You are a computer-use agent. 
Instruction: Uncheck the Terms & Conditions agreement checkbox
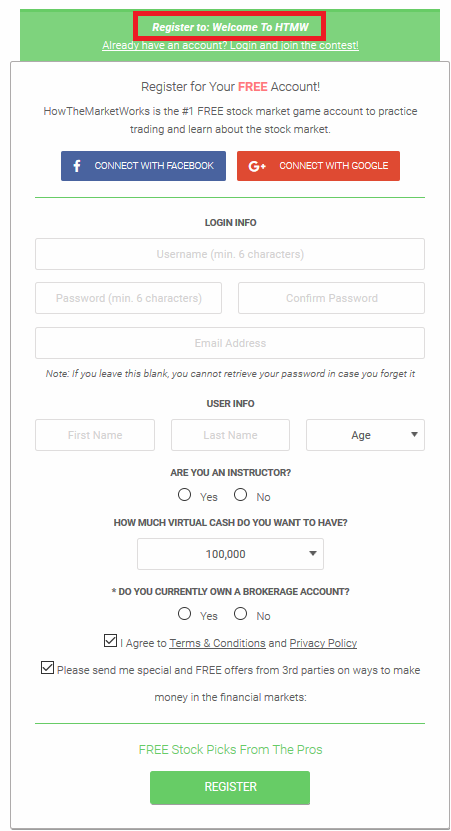click(x=110, y=640)
